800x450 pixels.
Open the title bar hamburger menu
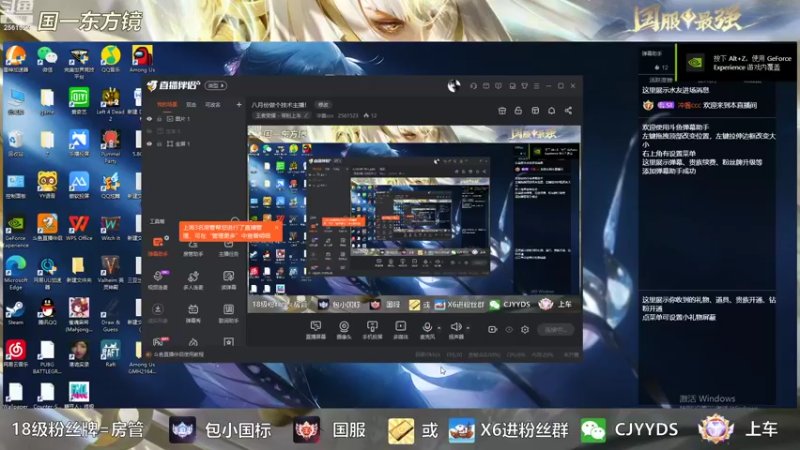(536, 86)
